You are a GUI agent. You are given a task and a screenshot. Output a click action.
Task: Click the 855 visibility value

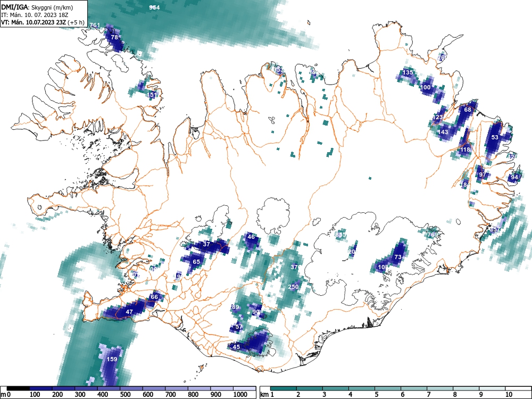pos(340,235)
